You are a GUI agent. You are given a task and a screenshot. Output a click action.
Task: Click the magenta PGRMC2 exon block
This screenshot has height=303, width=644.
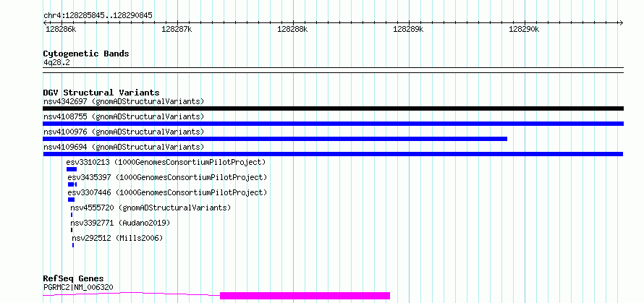click(x=305, y=296)
